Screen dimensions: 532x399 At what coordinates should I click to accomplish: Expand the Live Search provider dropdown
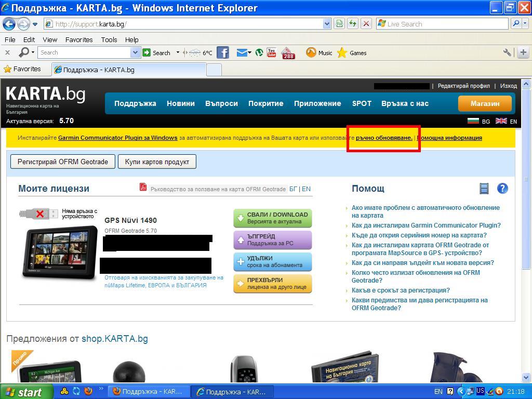[x=525, y=24]
